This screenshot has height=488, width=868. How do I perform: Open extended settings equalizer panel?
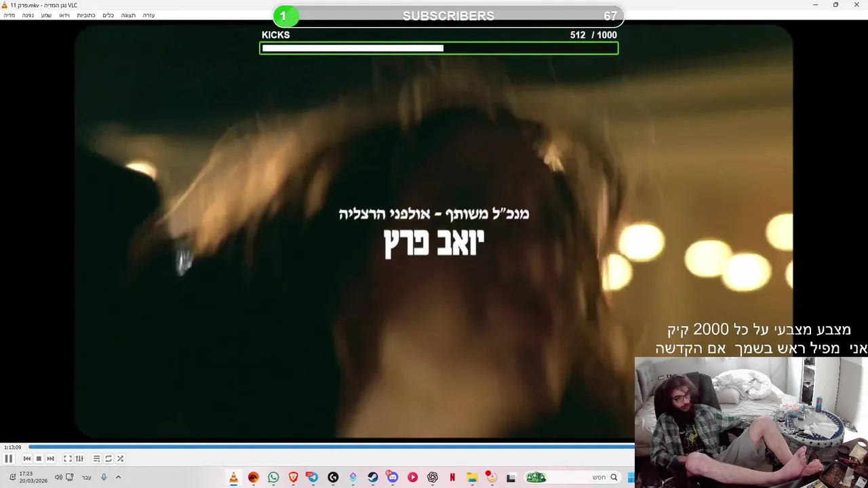[x=79, y=459]
